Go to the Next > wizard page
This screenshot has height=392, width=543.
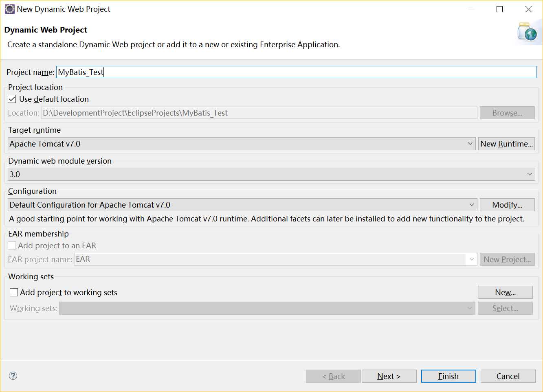point(389,376)
